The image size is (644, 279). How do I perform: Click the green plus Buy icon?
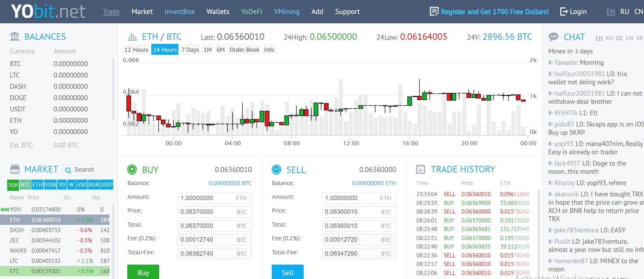click(x=132, y=169)
